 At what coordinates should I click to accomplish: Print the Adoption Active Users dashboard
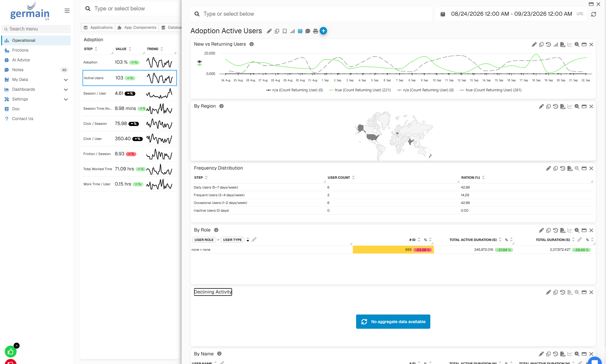point(315,31)
